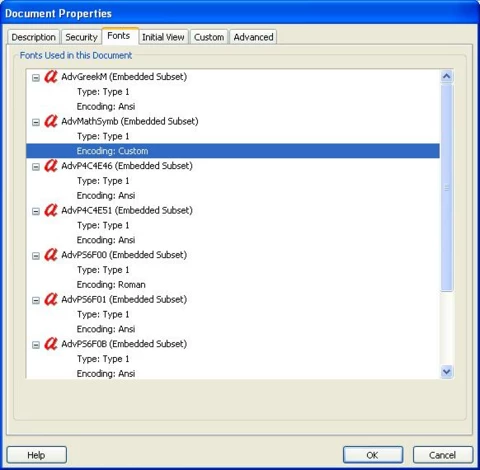The height and width of the screenshot is (470, 480).
Task: Click the font list scroll up arrow
Action: point(447,77)
